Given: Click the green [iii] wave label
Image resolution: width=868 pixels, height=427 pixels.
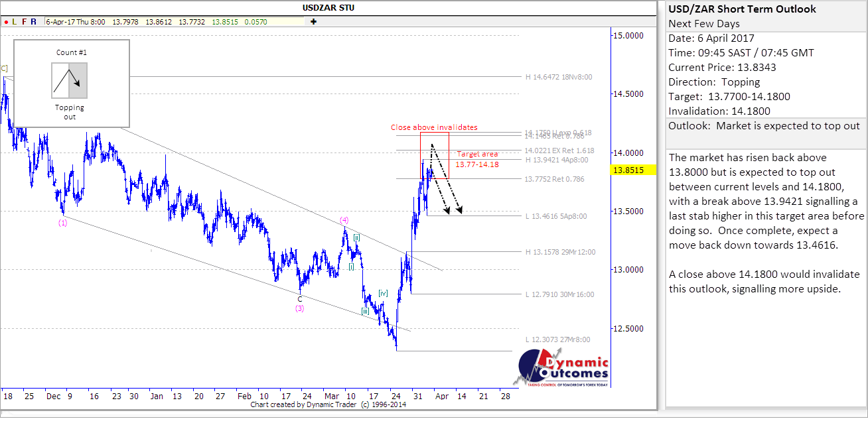Looking at the screenshot, I should pos(365,311).
